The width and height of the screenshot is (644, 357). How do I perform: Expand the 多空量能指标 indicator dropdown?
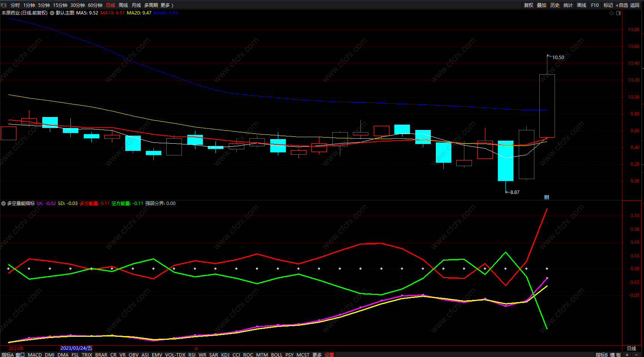click(3, 203)
